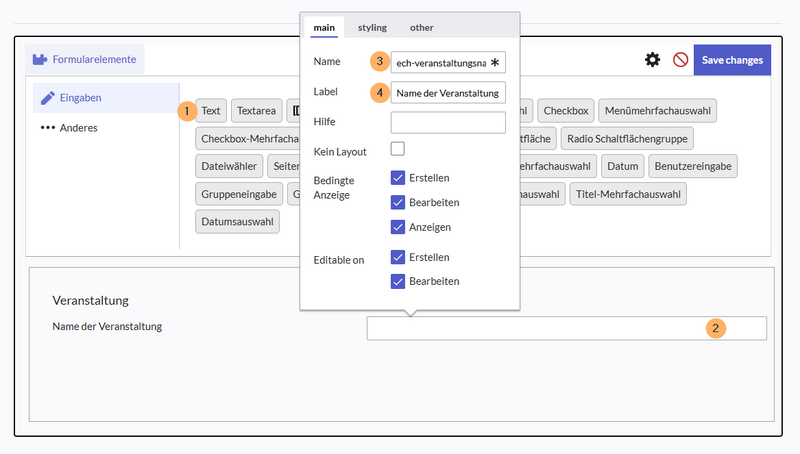Uncheck Anzeigen under Bedingte Anzeige
Viewport: 800px width, 454px height.
[x=397, y=226]
